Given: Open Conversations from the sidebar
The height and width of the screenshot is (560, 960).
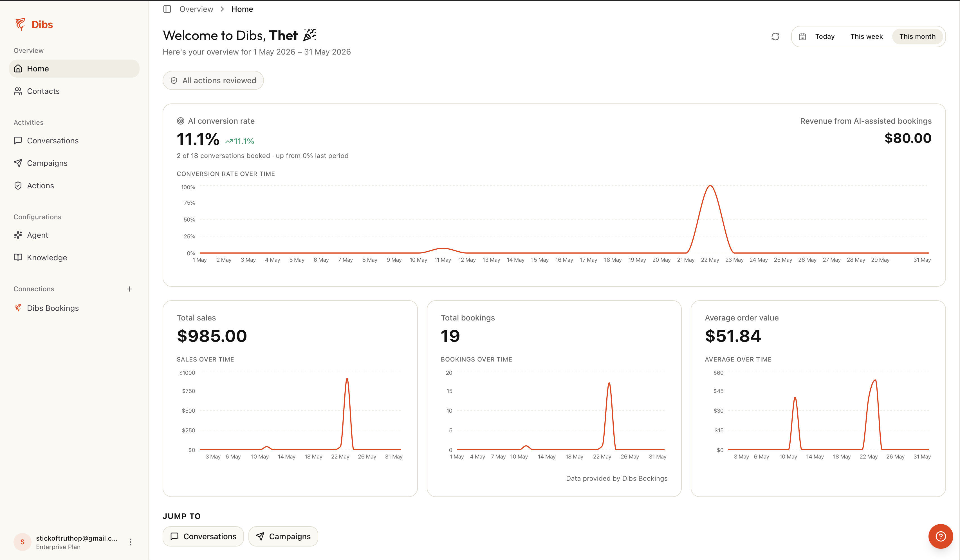Looking at the screenshot, I should click(x=74, y=141).
